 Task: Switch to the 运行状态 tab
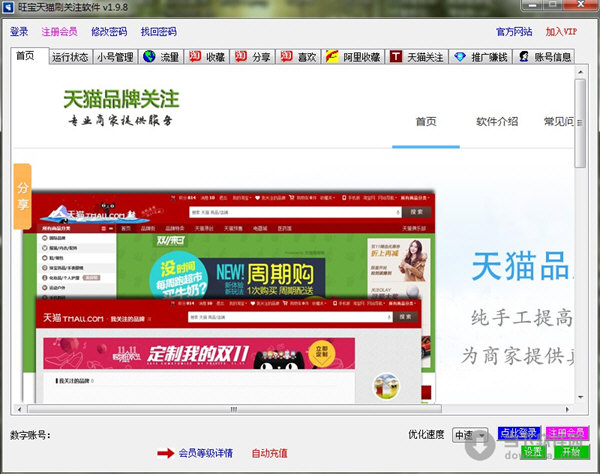click(70, 57)
